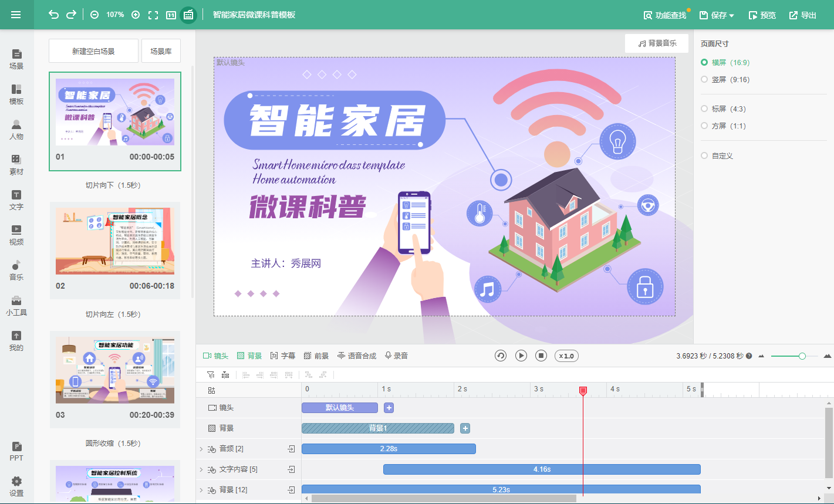Select 竖屏 (9:16) page size

coord(725,79)
